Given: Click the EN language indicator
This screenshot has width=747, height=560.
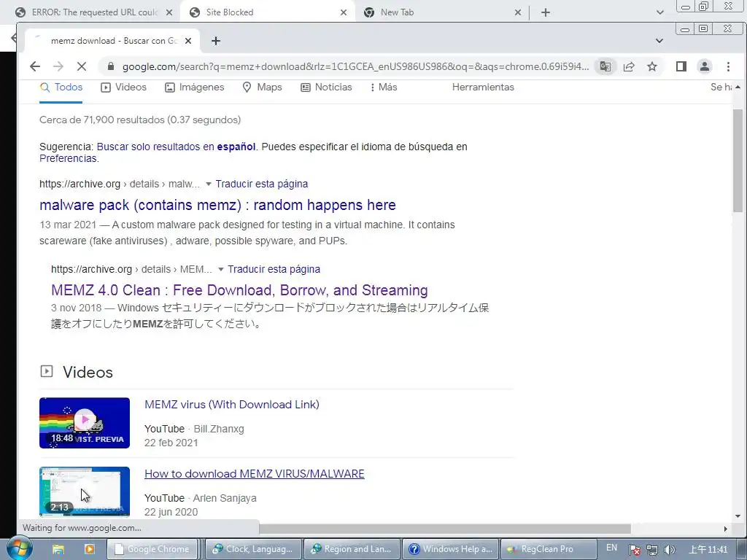Looking at the screenshot, I should coord(612,548).
